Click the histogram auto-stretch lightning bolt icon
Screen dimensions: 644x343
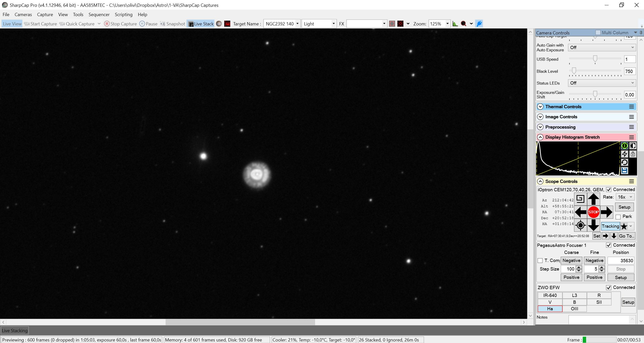tap(624, 154)
